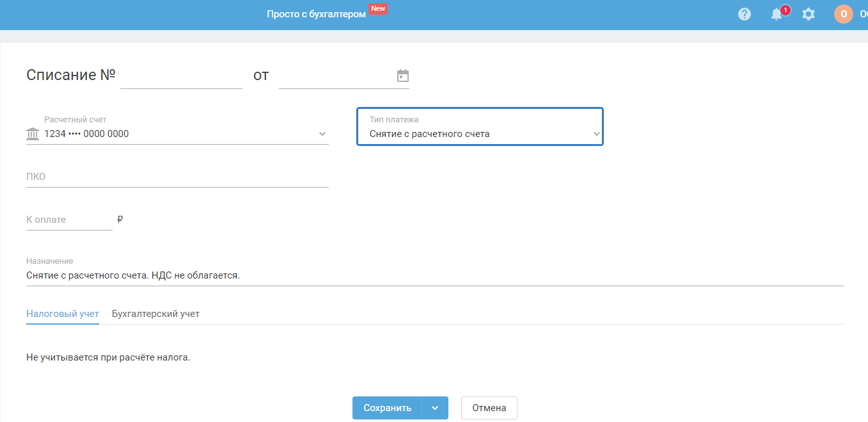
Task: Switch to Бухгалтерский учет tab
Action: [155, 314]
